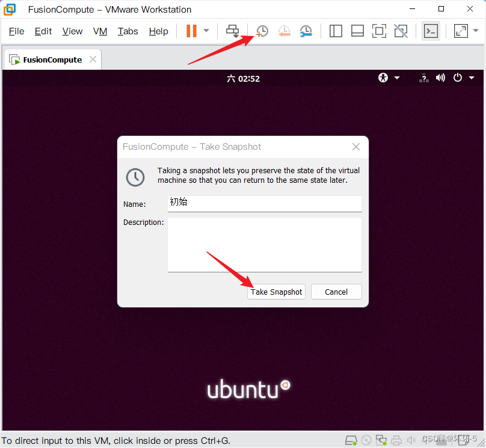The height and width of the screenshot is (448, 486).
Task: Click the Take Snapshot toolbar icon
Action: [x=262, y=31]
